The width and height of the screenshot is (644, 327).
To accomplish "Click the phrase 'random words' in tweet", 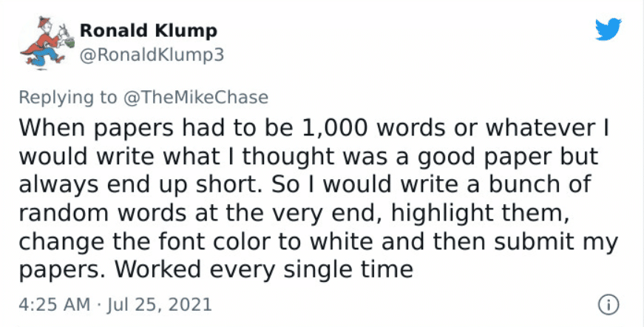I will 103,213.
